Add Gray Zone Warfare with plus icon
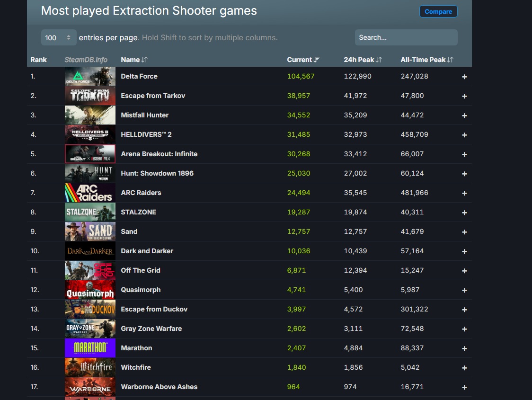532x400 pixels. coord(464,329)
